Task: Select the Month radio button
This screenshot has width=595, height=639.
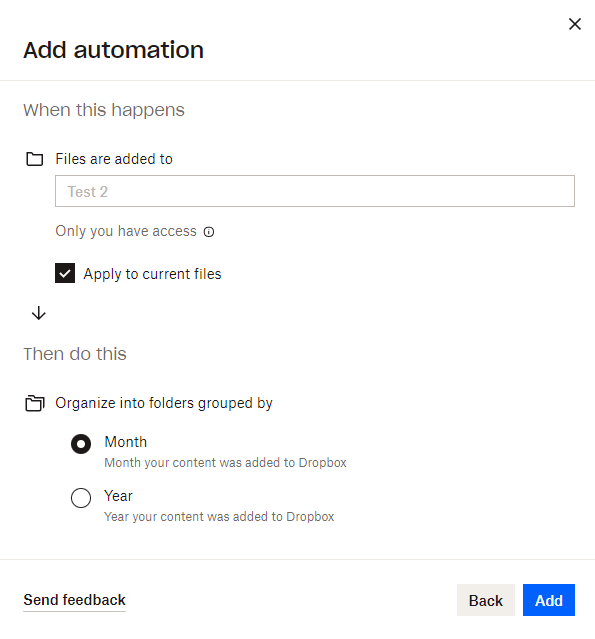Action: (x=81, y=444)
